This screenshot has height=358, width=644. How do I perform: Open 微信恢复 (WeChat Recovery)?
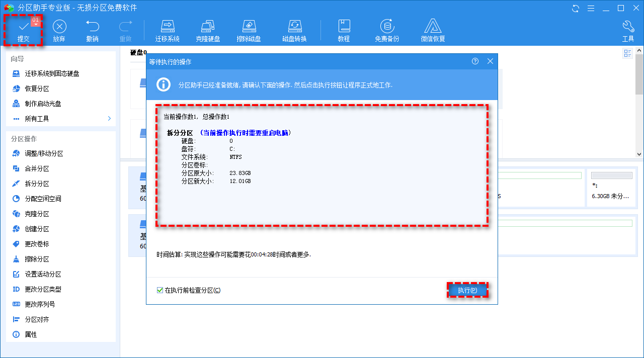click(433, 29)
